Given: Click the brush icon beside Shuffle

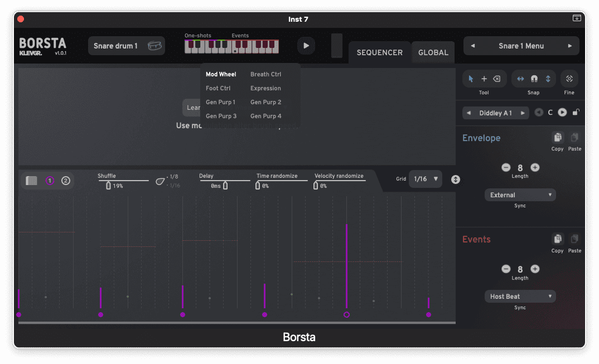Looking at the screenshot, I should (160, 181).
